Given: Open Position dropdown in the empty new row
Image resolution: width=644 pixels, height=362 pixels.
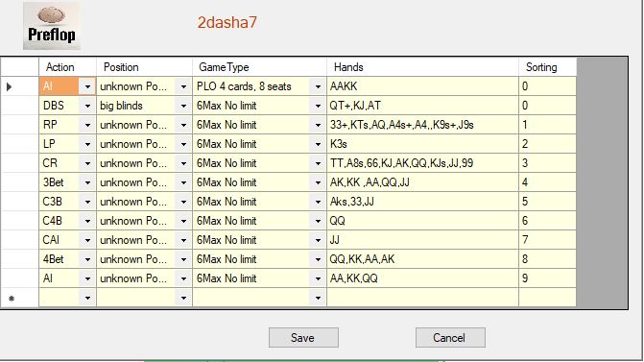Looking at the screenshot, I should tap(183, 298).
